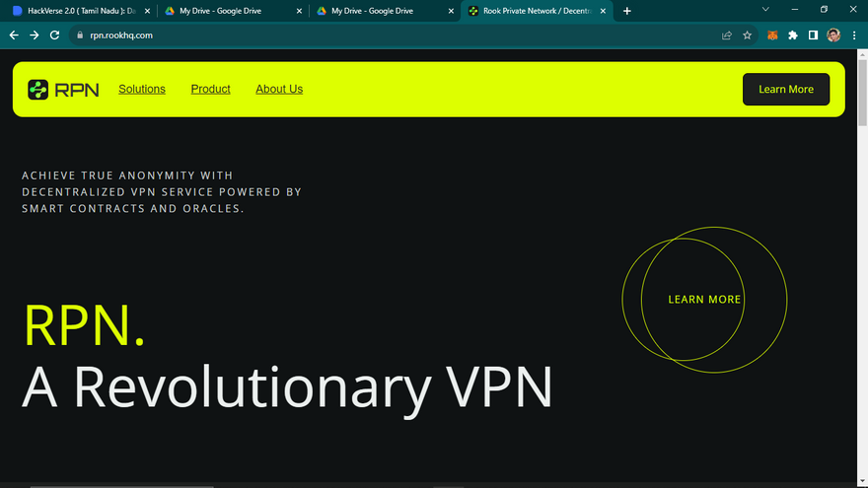Visit the About Us link
The image size is (868, 488).
click(x=279, y=89)
